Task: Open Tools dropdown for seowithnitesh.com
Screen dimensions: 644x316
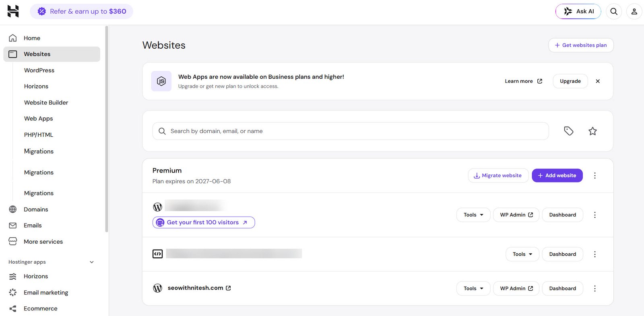Action: [473, 288]
